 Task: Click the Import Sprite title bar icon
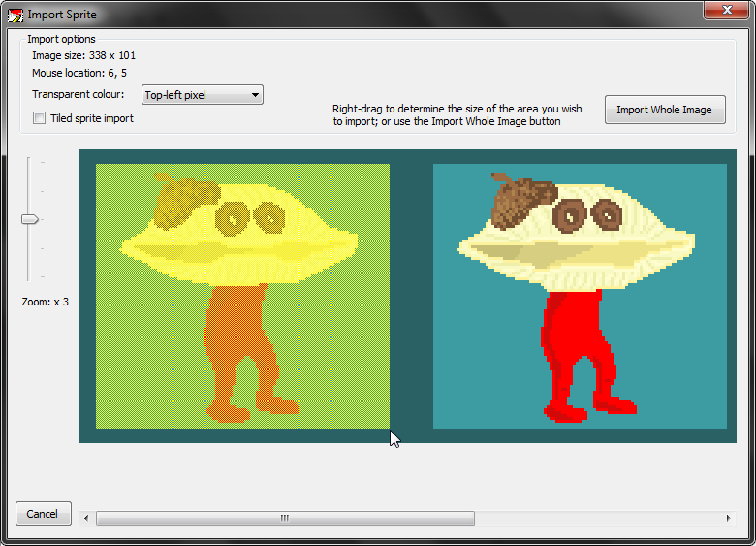click(x=15, y=16)
